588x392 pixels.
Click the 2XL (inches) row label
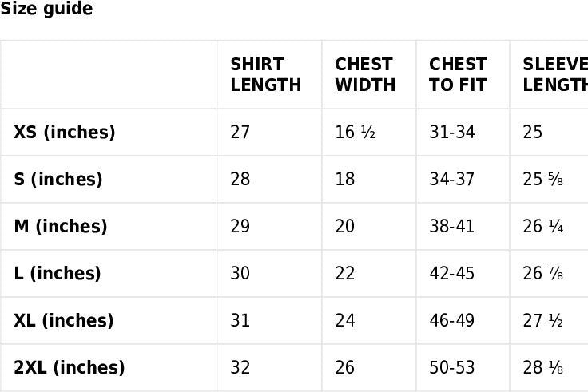[x=70, y=367]
